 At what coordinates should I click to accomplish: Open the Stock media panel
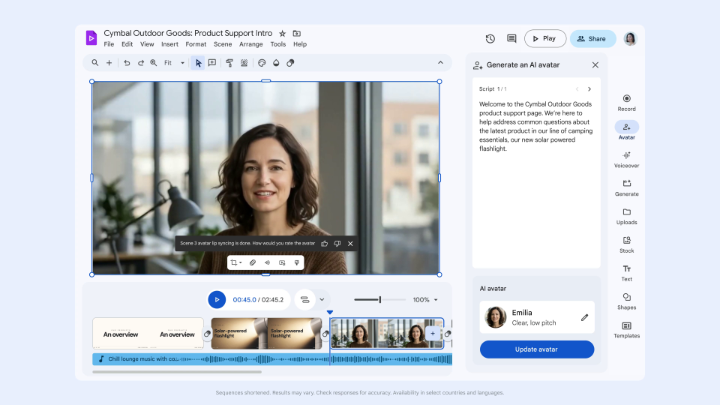[626, 245]
